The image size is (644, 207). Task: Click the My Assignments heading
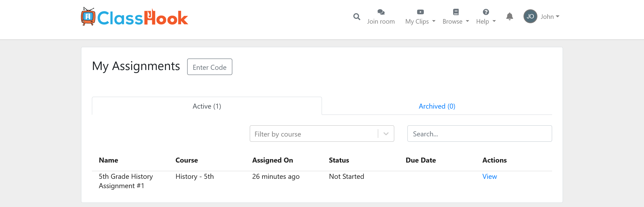(136, 66)
